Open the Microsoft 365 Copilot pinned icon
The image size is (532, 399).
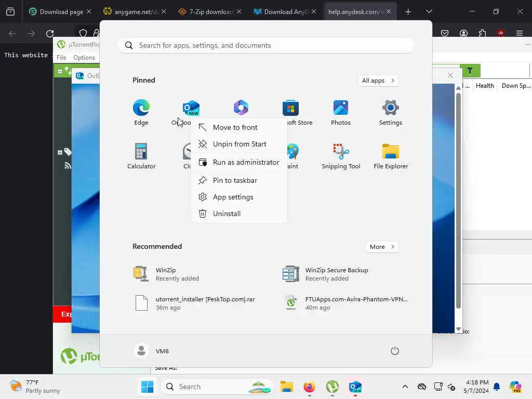point(241,108)
